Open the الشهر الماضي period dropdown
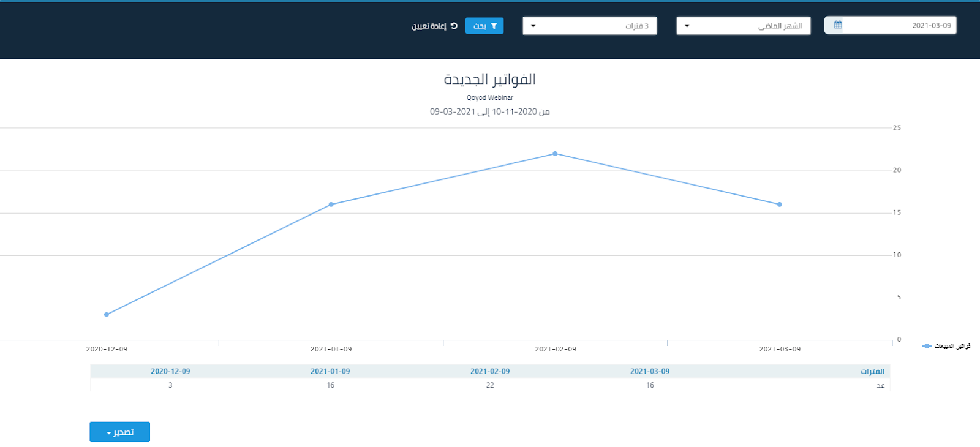The height and width of the screenshot is (447, 980). [743, 26]
